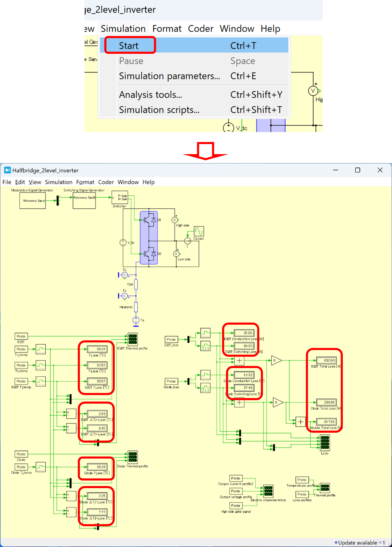Select the V_dc voltage source symbol
Screen dimensions: 392x547
pos(123,242)
